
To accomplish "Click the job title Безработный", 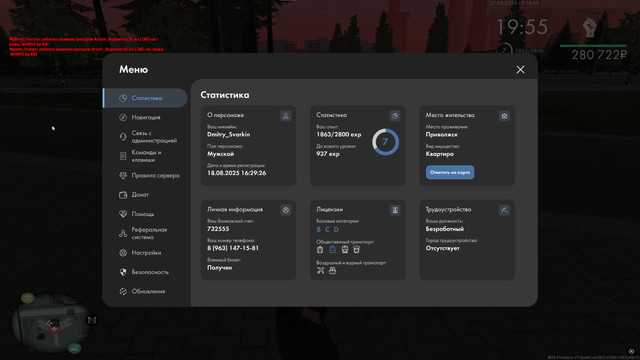I will pyautogui.click(x=445, y=229).
